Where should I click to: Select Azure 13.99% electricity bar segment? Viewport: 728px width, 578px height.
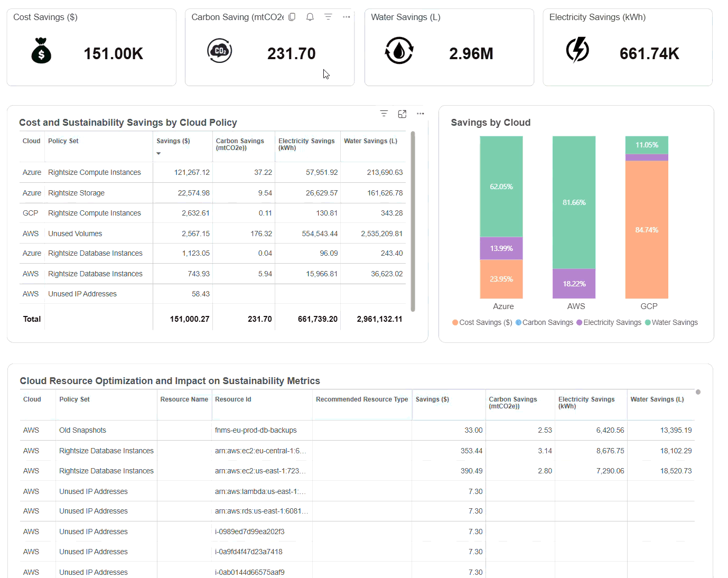[x=501, y=248]
